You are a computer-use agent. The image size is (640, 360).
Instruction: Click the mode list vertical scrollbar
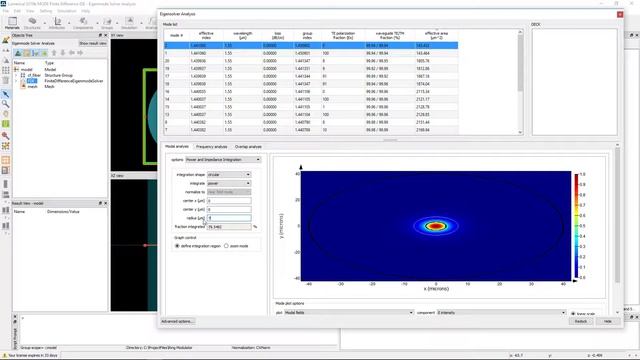[520, 82]
